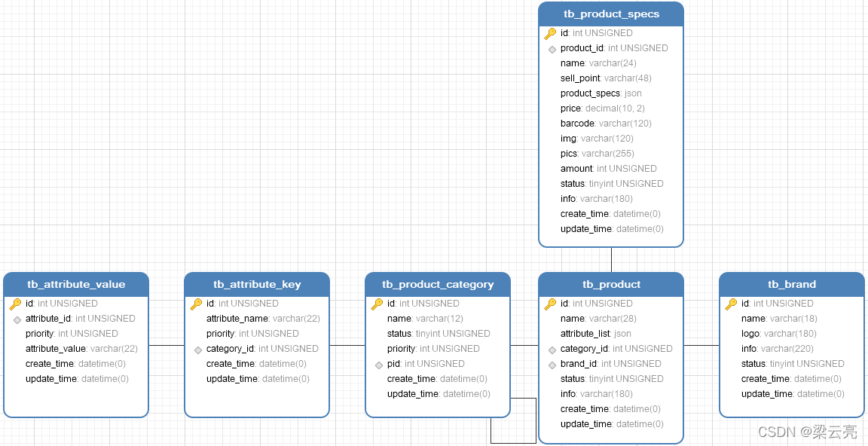Click the foreign key diamond beside product_id
Screen dimensions: 868x446
tap(552, 49)
